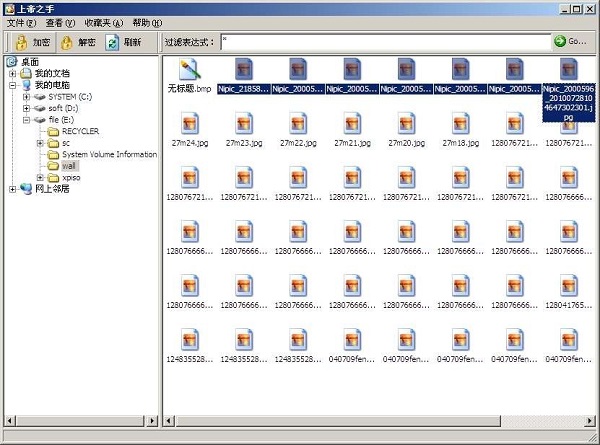Select the 无标题.bmp file icon

190,70
